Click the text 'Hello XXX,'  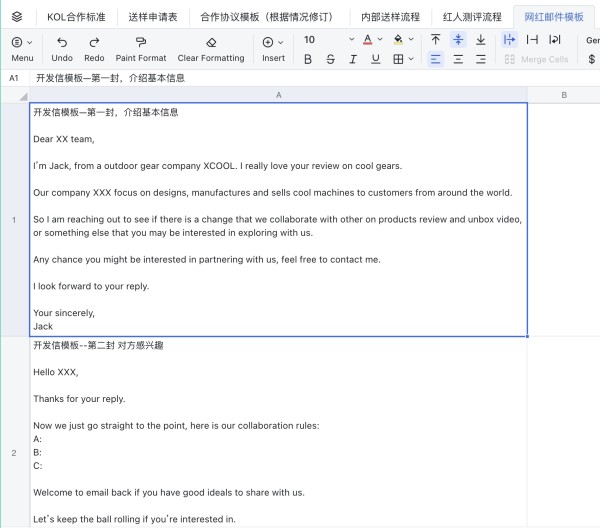[x=56, y=372]
